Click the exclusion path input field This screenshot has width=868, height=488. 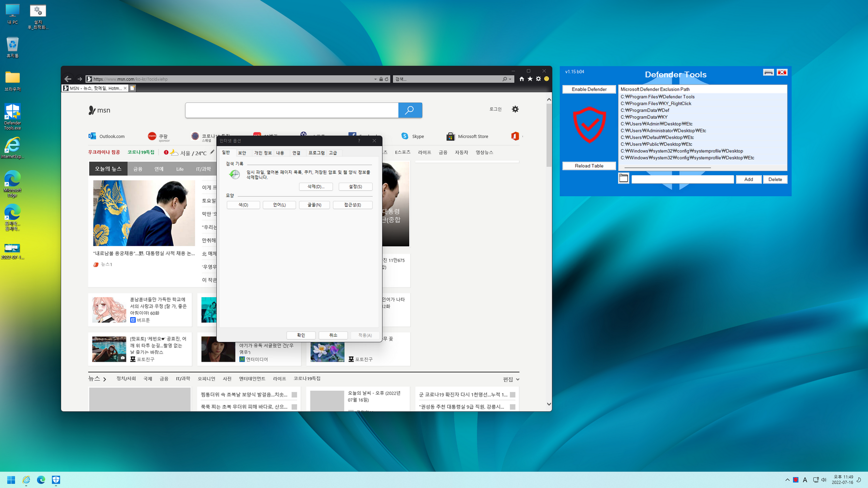click(x=682, y=179)
